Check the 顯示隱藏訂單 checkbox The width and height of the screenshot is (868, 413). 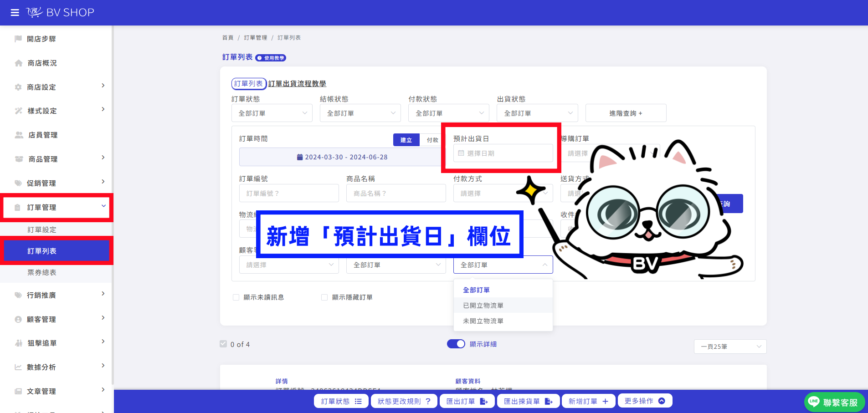324,297
